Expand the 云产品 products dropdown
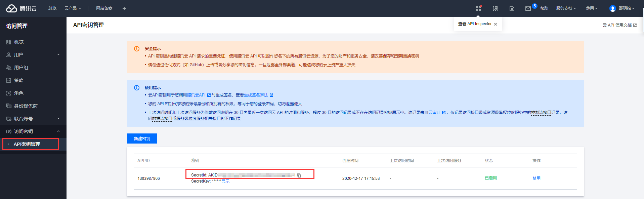644x199 pixels. pyautogui.click(x=73, y=8)
